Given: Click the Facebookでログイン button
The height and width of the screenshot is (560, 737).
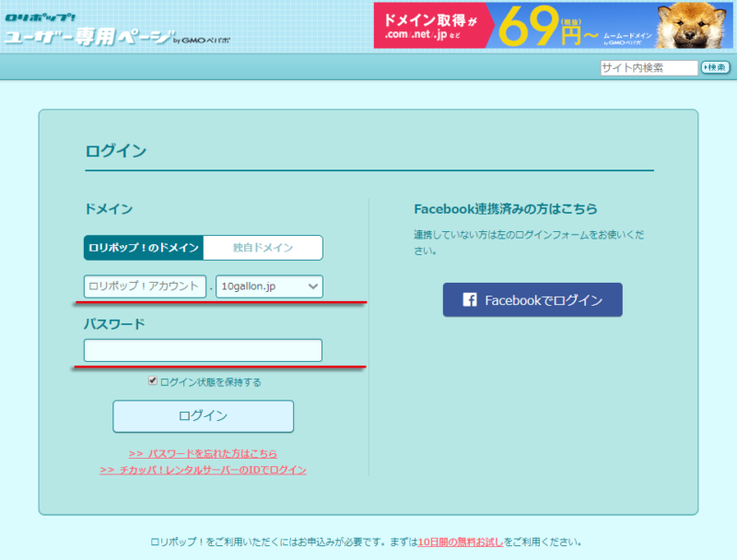Looking at the screenshot, I should click(532, 299).
